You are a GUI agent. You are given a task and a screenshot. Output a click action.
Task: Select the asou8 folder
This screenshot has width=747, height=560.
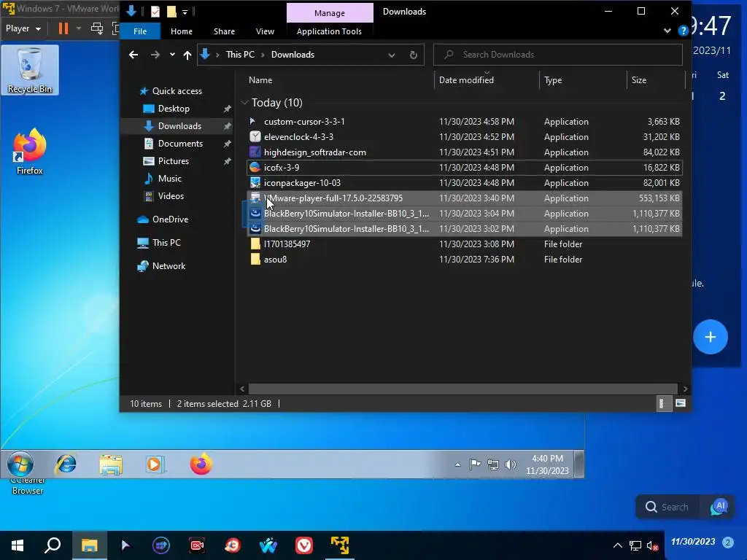click(x=465, y=259)
